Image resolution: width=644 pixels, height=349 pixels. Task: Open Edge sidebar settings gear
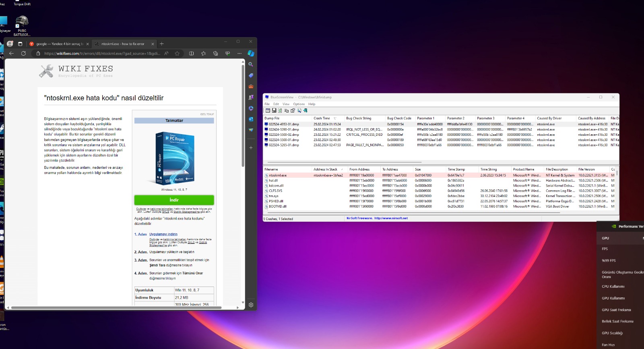[x=251, y=305]
